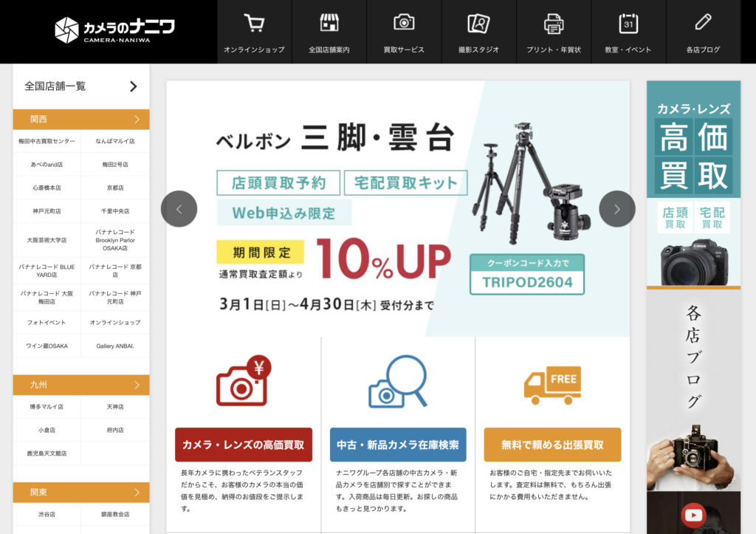Open the storefront icon for 全国店舗案内
Viewport: 756px width, 534px height.
point(329,23)
